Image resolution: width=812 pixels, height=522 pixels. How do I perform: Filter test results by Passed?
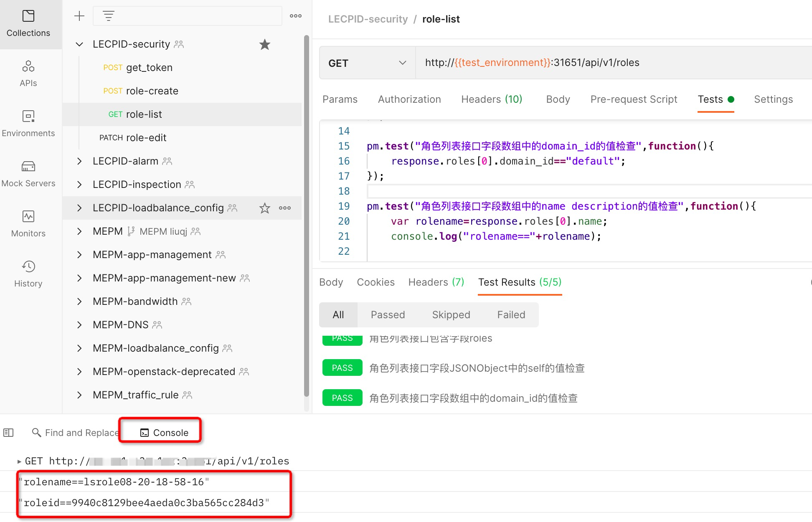coord(388,315)
